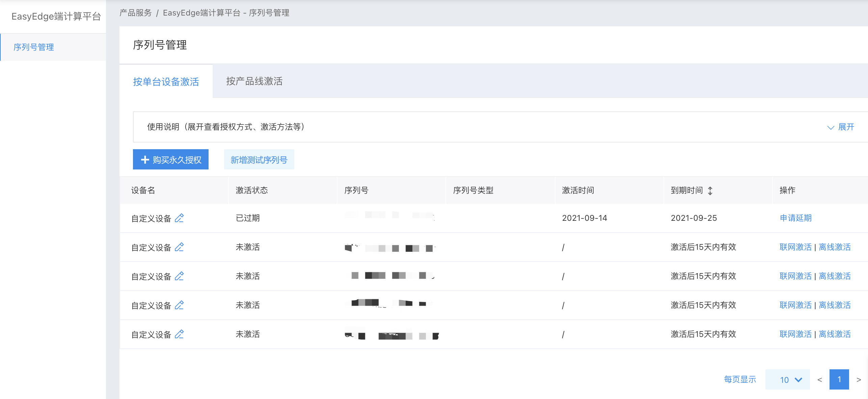868x399 pixels.
Task: Click the 新增测试序列号 button
Action: coord(259,159)
